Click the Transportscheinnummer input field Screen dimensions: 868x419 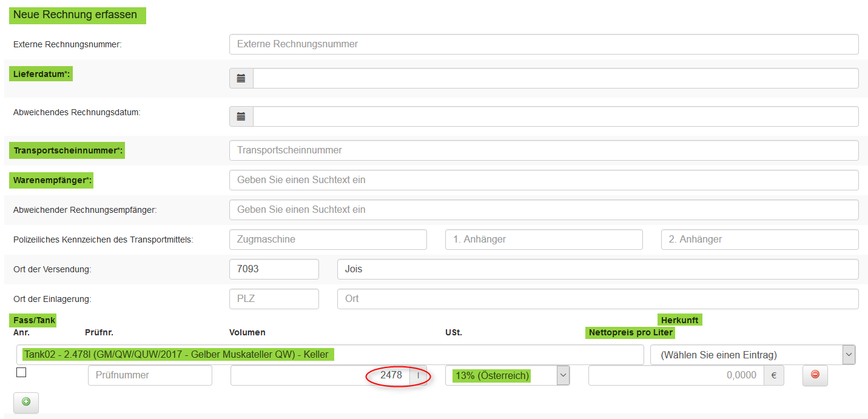coord(543,150)
